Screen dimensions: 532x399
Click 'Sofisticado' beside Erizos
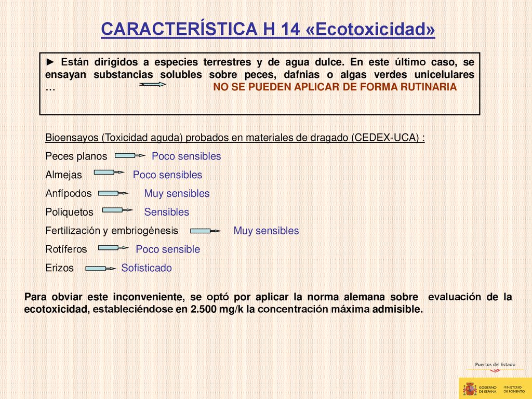pos(147,268)
